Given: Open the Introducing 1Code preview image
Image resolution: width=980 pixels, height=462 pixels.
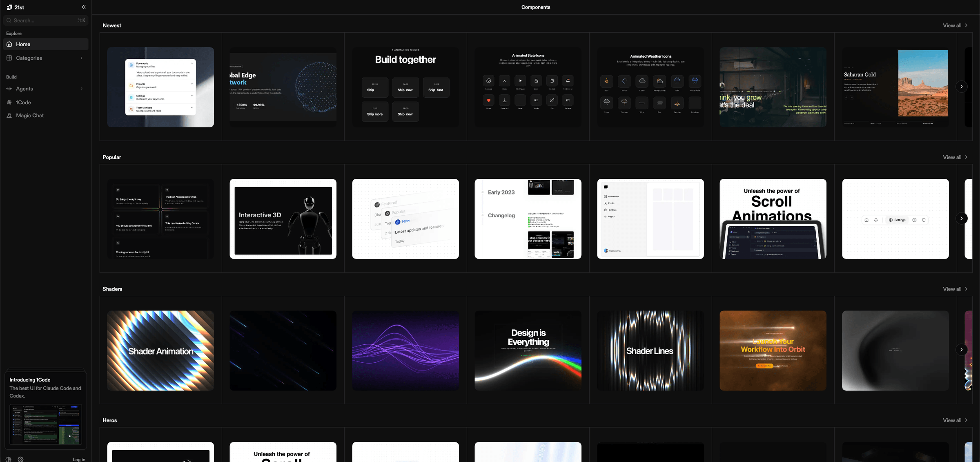Looking at the screenshot, I should (46, 424).
